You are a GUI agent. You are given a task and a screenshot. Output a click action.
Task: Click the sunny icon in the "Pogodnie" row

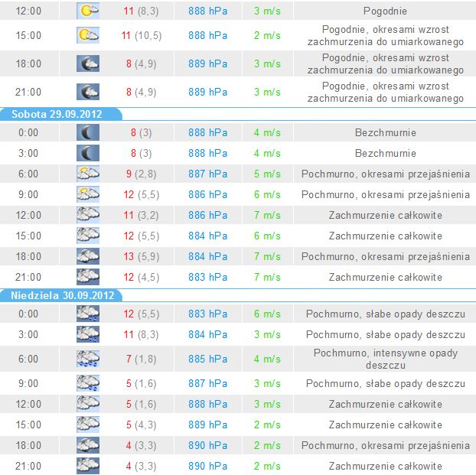tap(88, 11)
